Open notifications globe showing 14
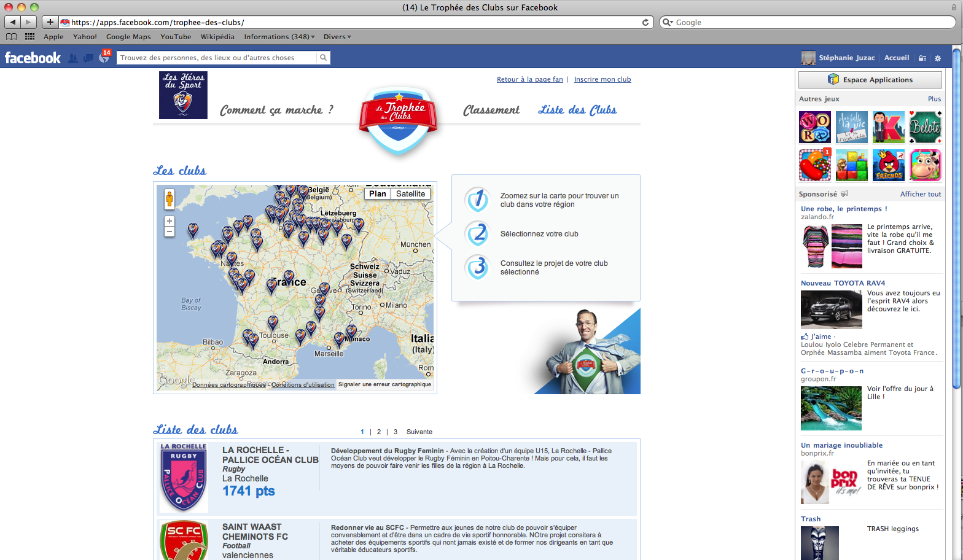This screenshot has width=963, height=560. 104,58
